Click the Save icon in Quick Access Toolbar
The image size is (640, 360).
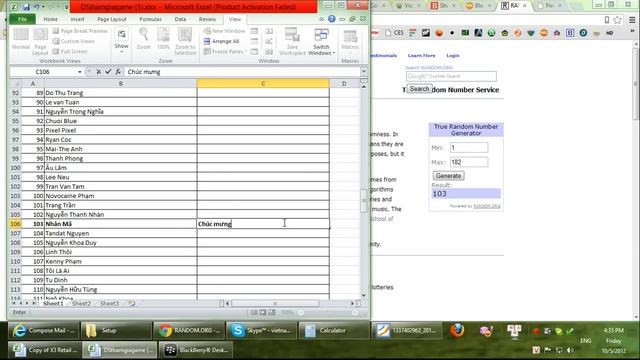coord(26,7)
